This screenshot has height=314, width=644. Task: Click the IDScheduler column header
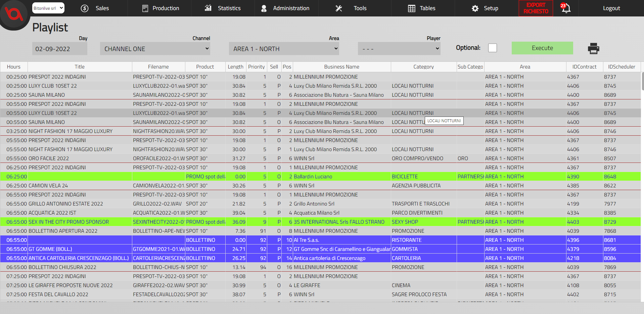(x=622, y=67)
